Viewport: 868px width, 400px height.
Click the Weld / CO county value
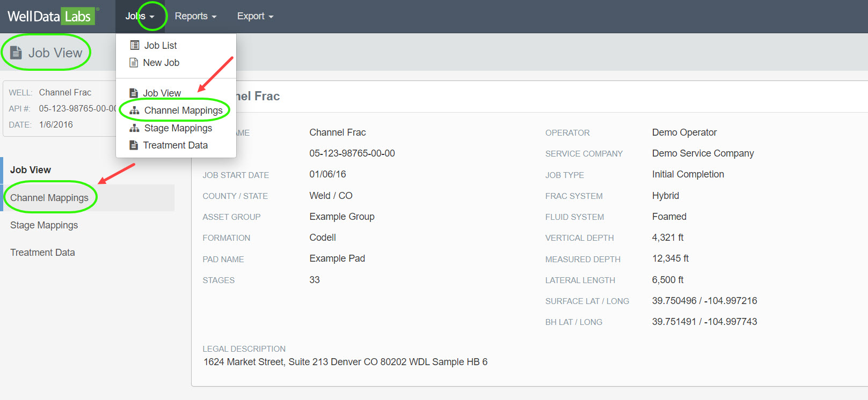click(x=331, y=196)
